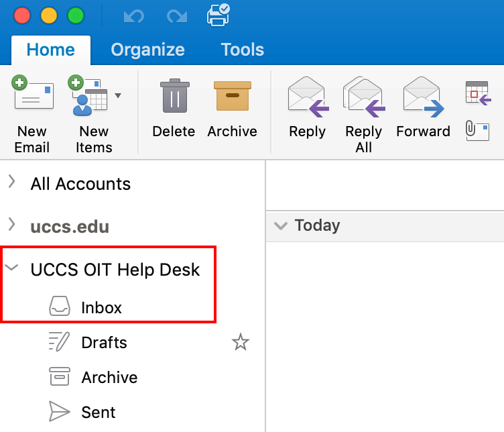Collapse the Today message group

click(x=281, y=226)
